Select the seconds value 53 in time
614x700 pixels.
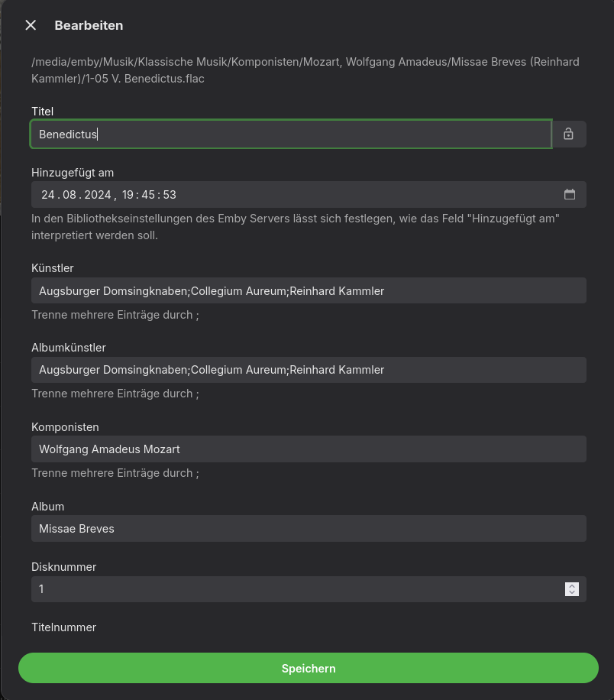pyautogui.click(x=170, y=195)
